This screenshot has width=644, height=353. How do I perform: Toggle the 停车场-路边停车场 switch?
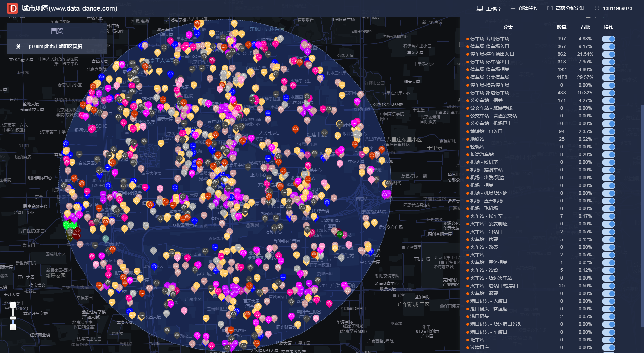608,93
